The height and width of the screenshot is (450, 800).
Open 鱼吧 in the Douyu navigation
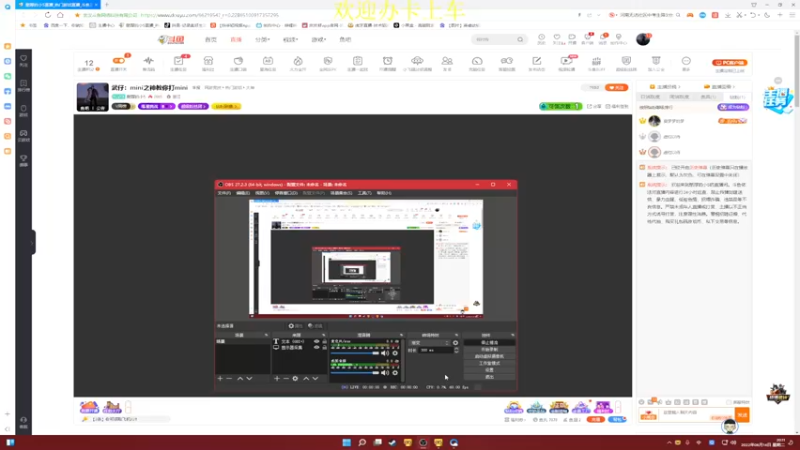click(345, 39)
